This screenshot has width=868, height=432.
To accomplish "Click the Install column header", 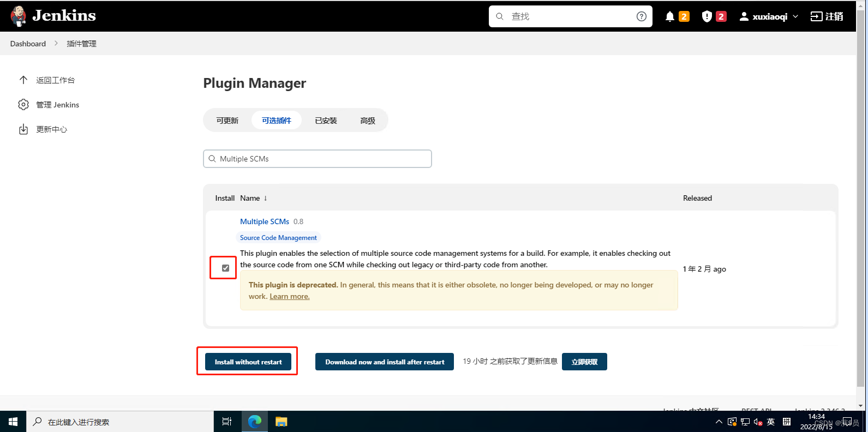I will [225, 198].
